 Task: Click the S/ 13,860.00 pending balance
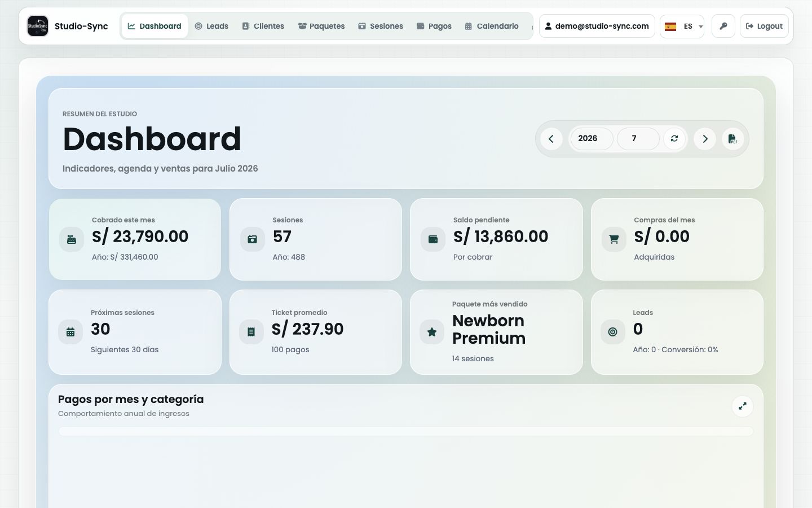click(x=501, y=237)
